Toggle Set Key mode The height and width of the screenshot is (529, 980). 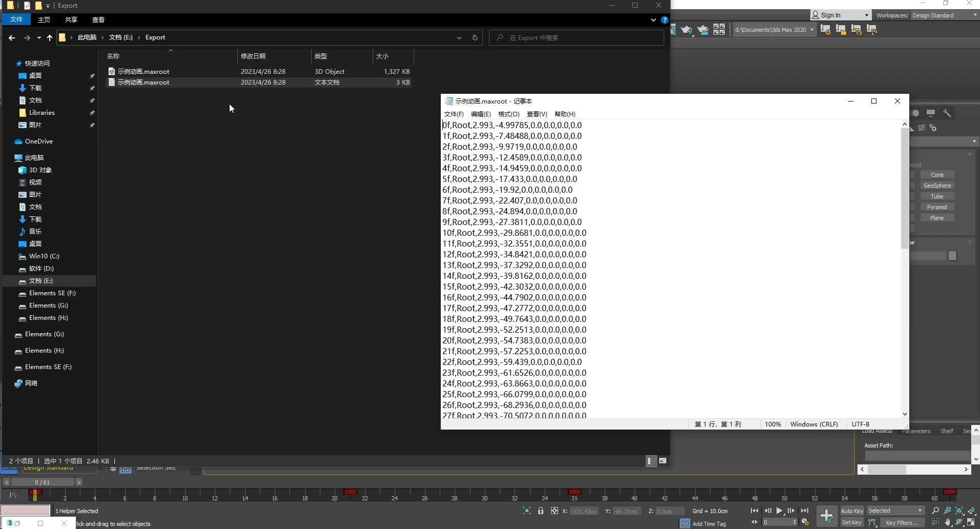852,522
